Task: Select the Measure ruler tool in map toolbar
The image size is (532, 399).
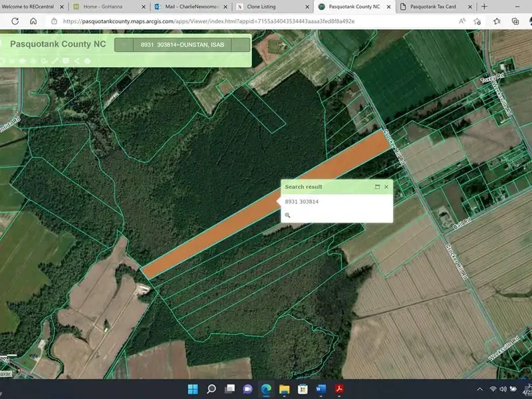Action: tap(55, 61)
